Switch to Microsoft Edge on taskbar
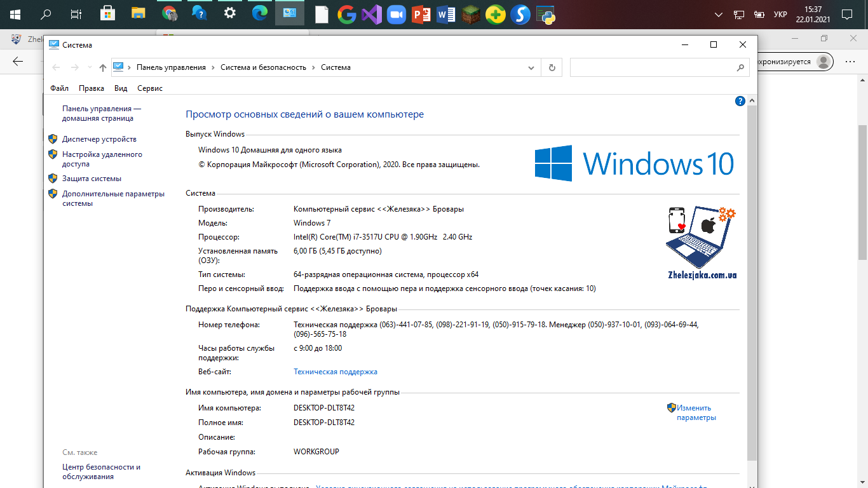868x488 pixels. (x=260, y=13)
